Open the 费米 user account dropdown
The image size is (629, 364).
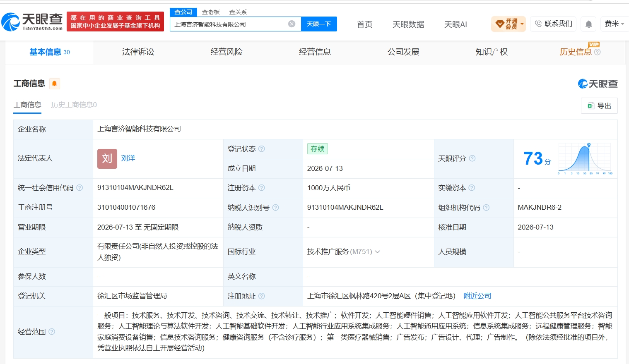coord(614,24)
